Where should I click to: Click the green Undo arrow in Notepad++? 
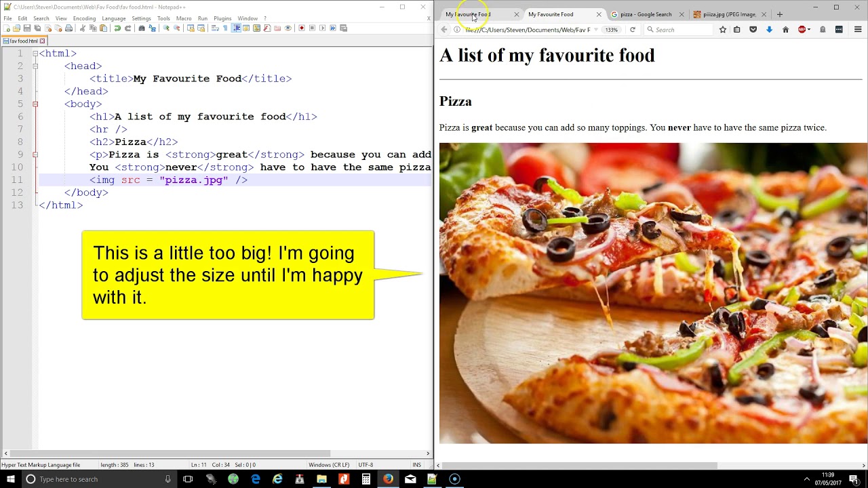pyautogui.click(x=117, y=28)
